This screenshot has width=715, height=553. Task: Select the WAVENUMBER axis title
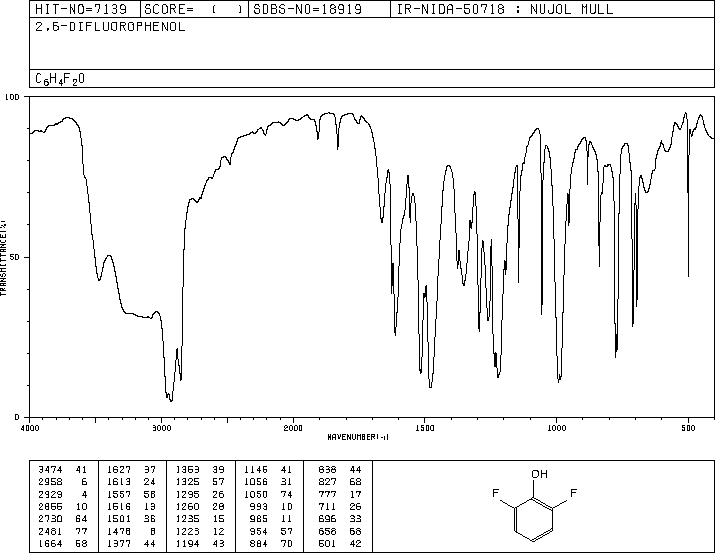358,437
